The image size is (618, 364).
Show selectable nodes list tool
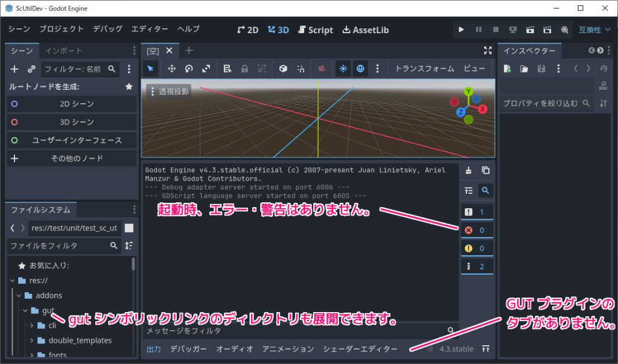pyautogui.click(x=228, y=69)
